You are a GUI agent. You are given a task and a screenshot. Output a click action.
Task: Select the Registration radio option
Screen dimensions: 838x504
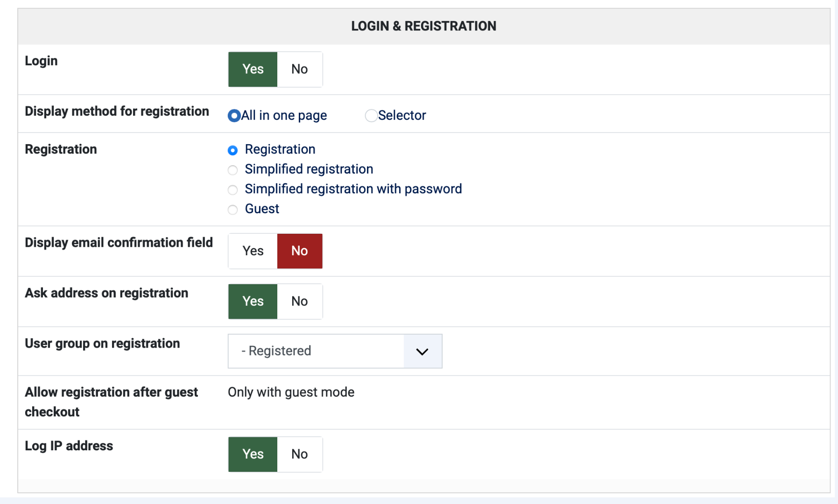[x=232, y=150]
